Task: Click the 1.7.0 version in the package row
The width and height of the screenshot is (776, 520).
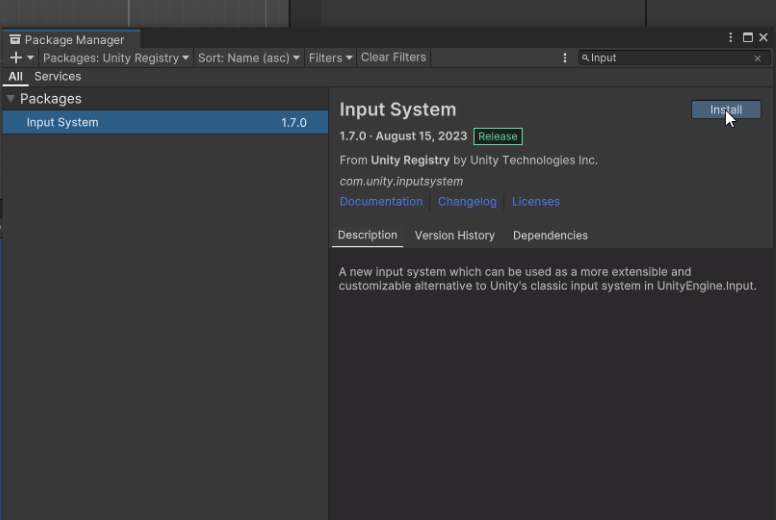Action: point(294,123)
